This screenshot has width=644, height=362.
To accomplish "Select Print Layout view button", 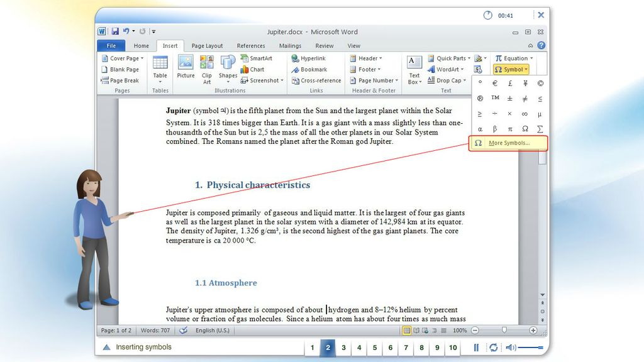I will [407, 331].
